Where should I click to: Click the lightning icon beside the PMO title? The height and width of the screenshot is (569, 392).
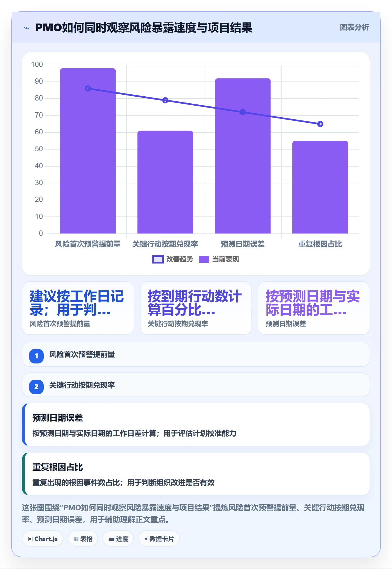click(27, 28)
